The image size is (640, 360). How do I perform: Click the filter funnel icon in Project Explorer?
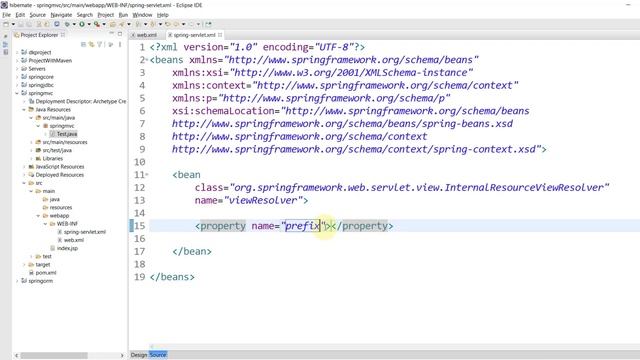coord(100,44)
